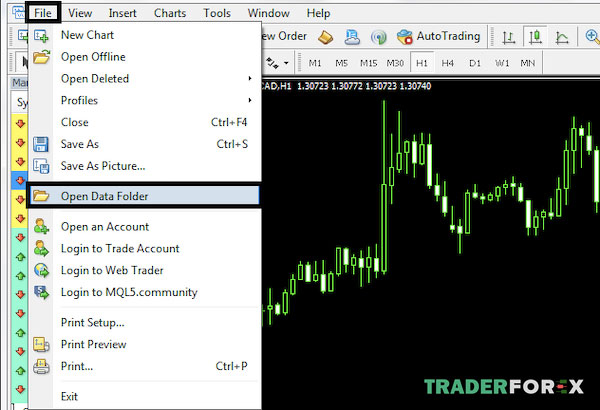Switch chart to candlesticks icon
Image resolution: width=600 pixels, height=410 pixels.
click(x=535, y=37)
